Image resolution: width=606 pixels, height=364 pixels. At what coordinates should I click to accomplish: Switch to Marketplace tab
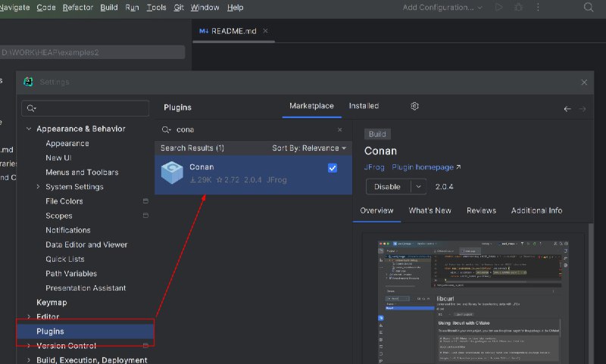[x=311, y=106]
